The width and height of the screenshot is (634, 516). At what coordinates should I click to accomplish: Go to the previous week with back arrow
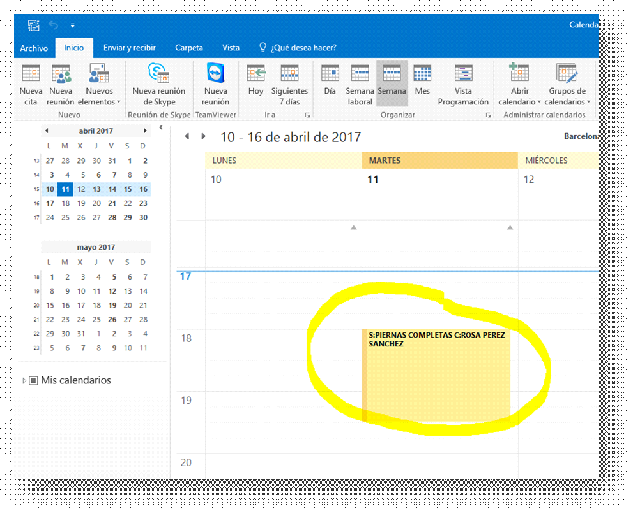(187, 136)
